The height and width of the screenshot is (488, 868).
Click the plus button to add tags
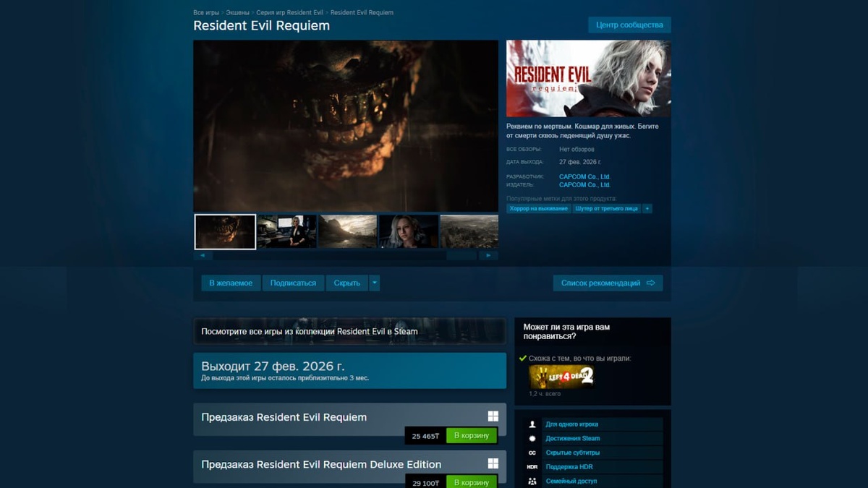tap(647, 208)
